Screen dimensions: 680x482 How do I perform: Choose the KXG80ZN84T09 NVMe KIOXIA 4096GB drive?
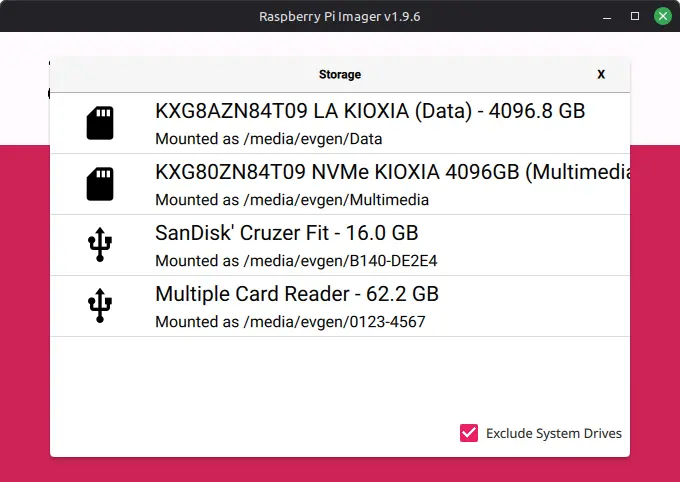(390, 172)
